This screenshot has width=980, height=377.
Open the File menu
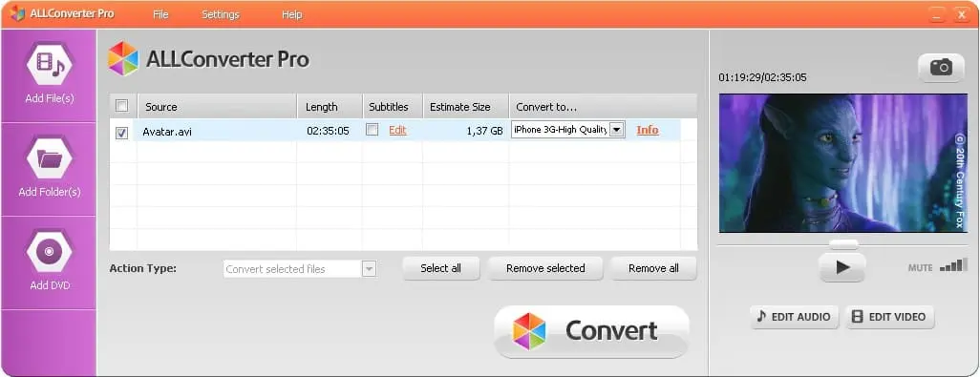tap(160, 14)
